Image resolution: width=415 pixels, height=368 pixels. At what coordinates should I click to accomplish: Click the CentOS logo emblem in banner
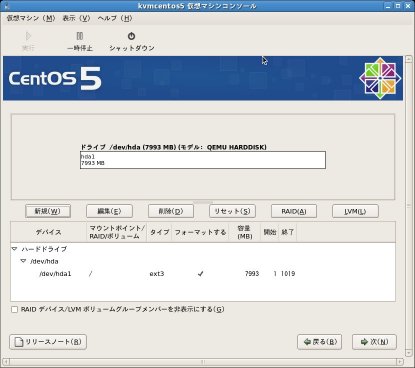380,79
